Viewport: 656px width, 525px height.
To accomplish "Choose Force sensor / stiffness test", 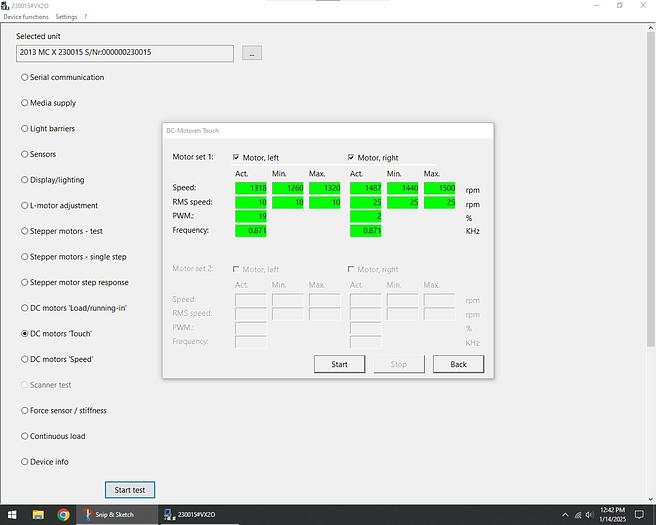I will coord(24,410).
